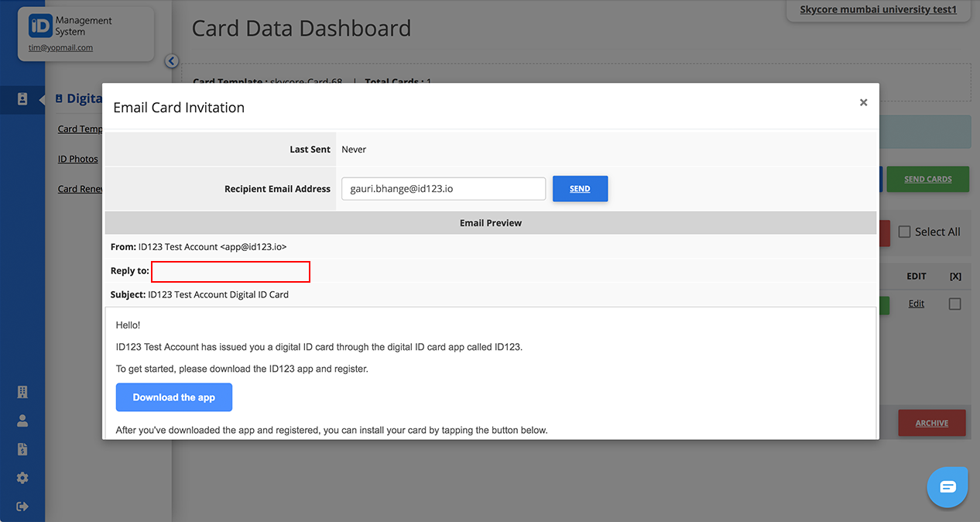The width and height of the screenshot is (980, 522).
Task: Tick the checkbox beside the Edit link
Action: pyautogui.click(x=955, y=304)
